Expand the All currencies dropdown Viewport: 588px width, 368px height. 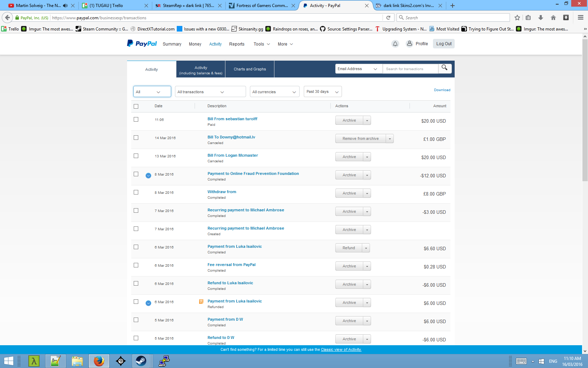click(x=274, y=92)
